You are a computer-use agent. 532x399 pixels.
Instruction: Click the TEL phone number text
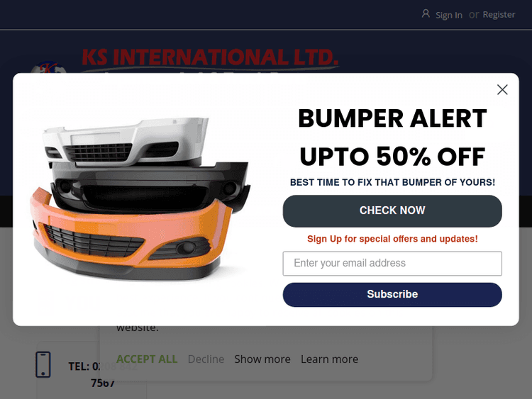(102, 374)
